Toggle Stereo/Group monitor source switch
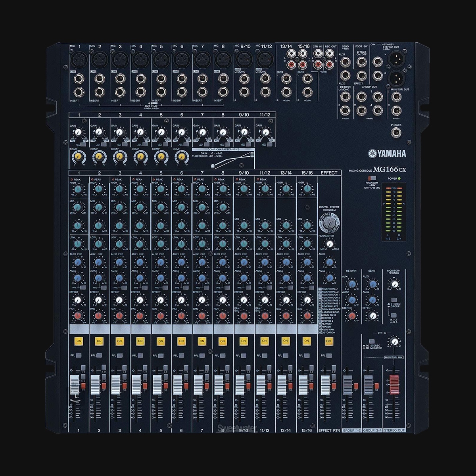Viewport: 476px width, 476px height. (393, 300)
